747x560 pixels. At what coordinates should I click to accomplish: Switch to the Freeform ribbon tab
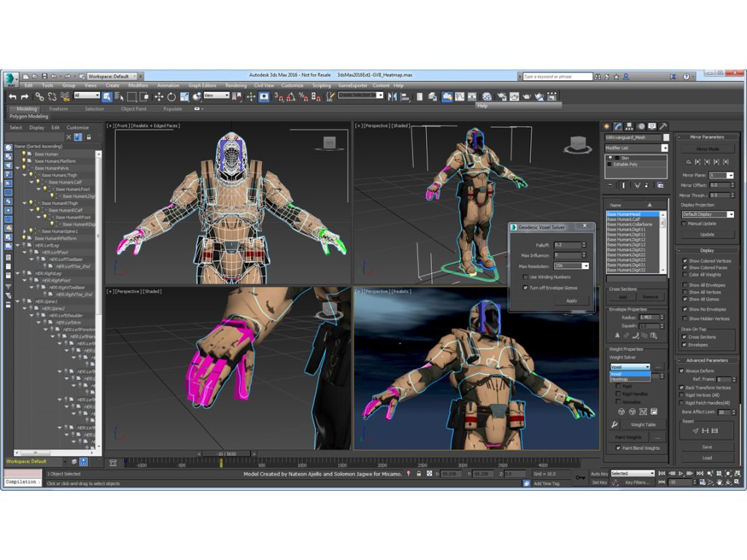click(58, 109)
